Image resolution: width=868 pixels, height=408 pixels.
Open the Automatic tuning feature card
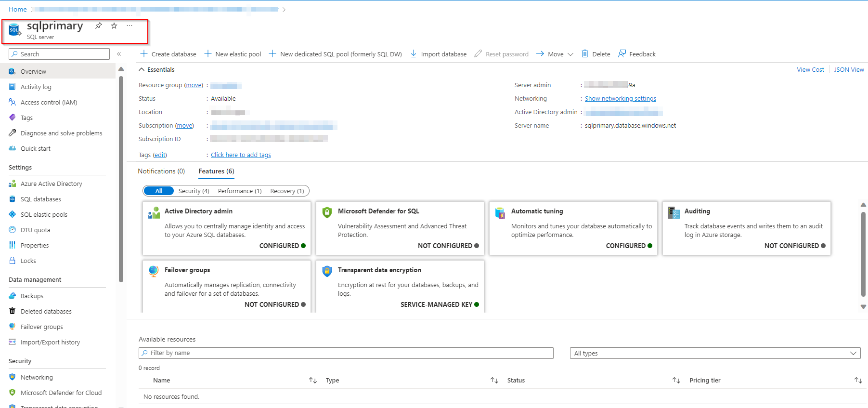[x=573, y=228]
